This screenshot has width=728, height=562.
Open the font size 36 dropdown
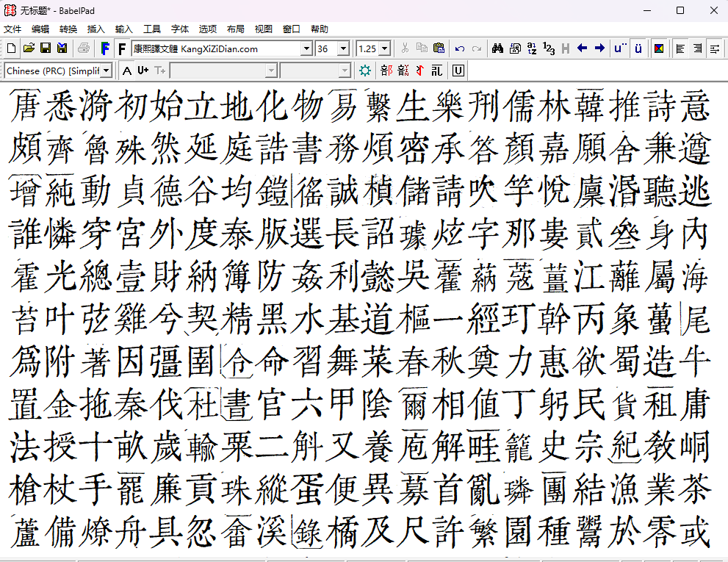[342, 48]
